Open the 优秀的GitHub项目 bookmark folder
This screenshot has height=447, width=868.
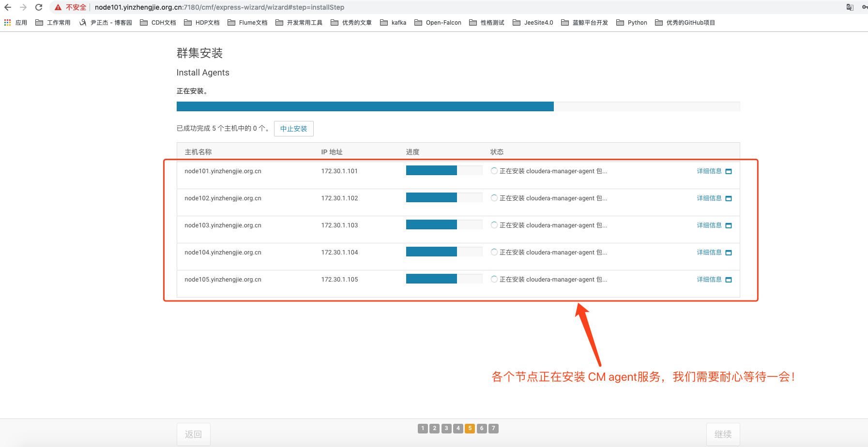[685, 22]
